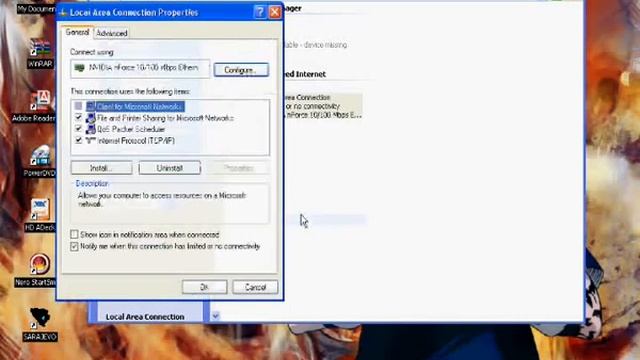The width and height of the screenshot is (640, 360).
Task: Click the File and Printer Sharing icon
Action: pyautogui.click(x=91, y=118)
